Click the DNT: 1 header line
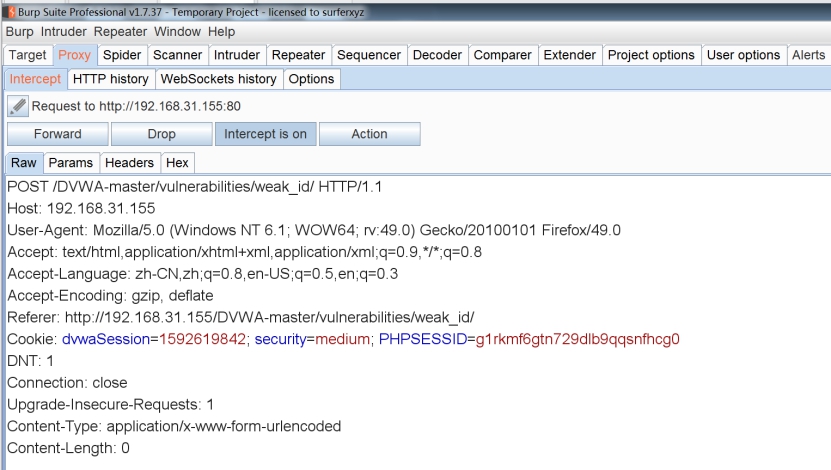The image size is (831, 470). click(30, 361)
